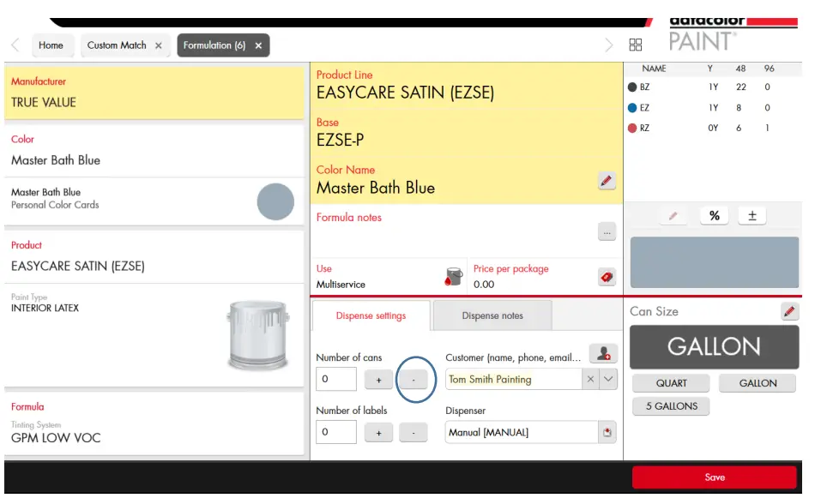Click the Number of cans field
The image size is (815, 504).
tap(336, 379)
